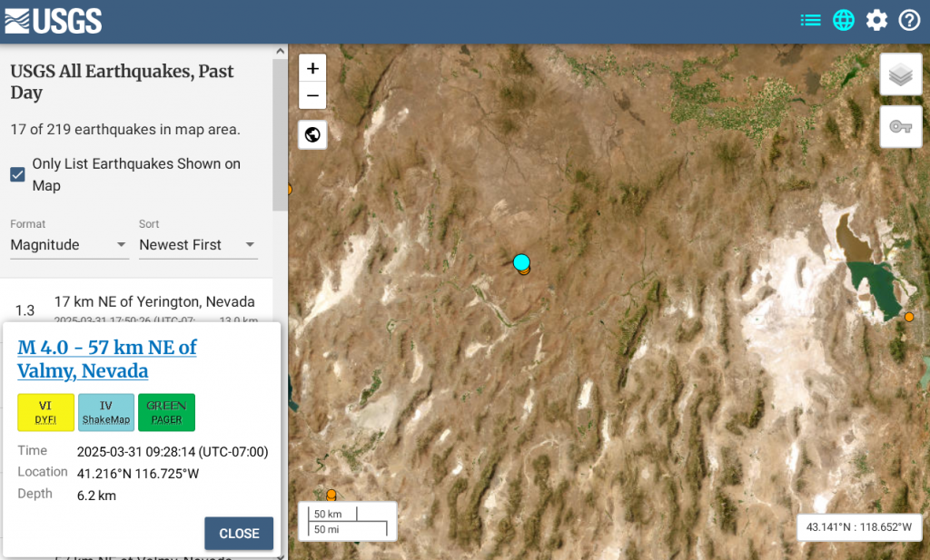Click orange earthquake marker near the green lake
930x560 pixels.
[909, 317]
